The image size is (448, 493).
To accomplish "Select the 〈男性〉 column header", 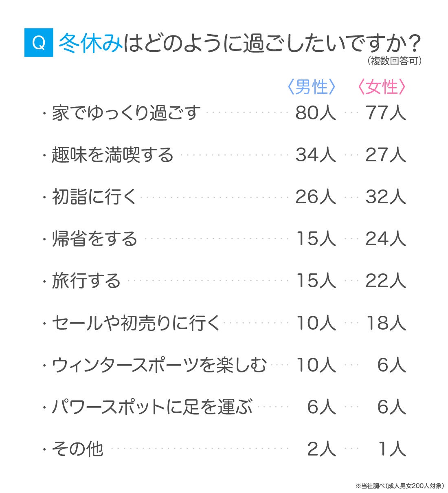I will 312,87.
